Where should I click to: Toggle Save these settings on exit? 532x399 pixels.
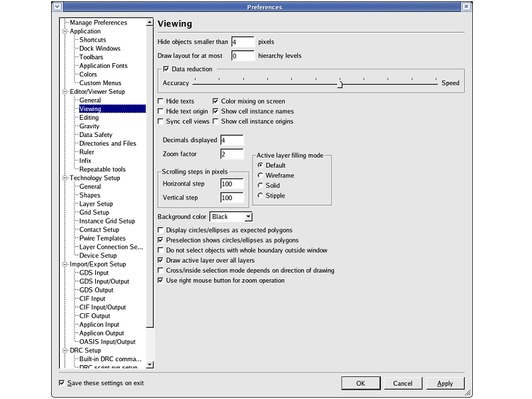(62, 383)
